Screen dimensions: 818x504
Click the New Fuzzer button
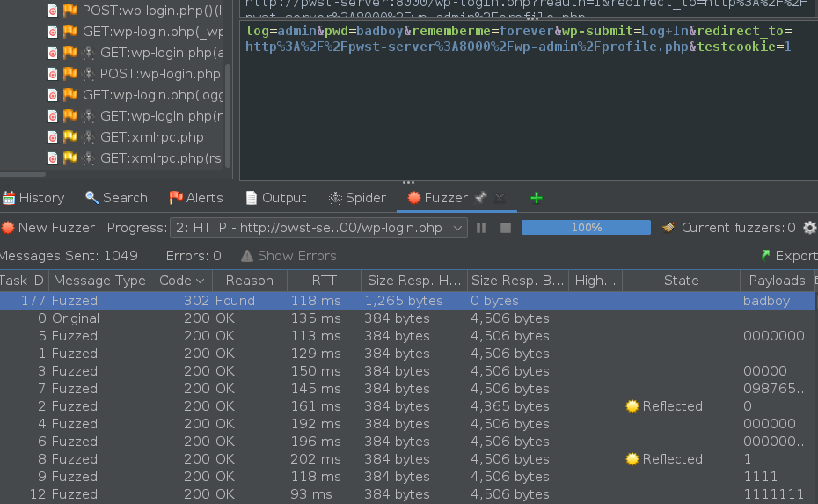click(47, 228)
